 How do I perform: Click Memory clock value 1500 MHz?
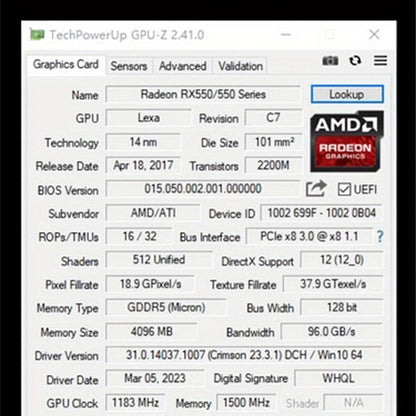pos(246,403)
